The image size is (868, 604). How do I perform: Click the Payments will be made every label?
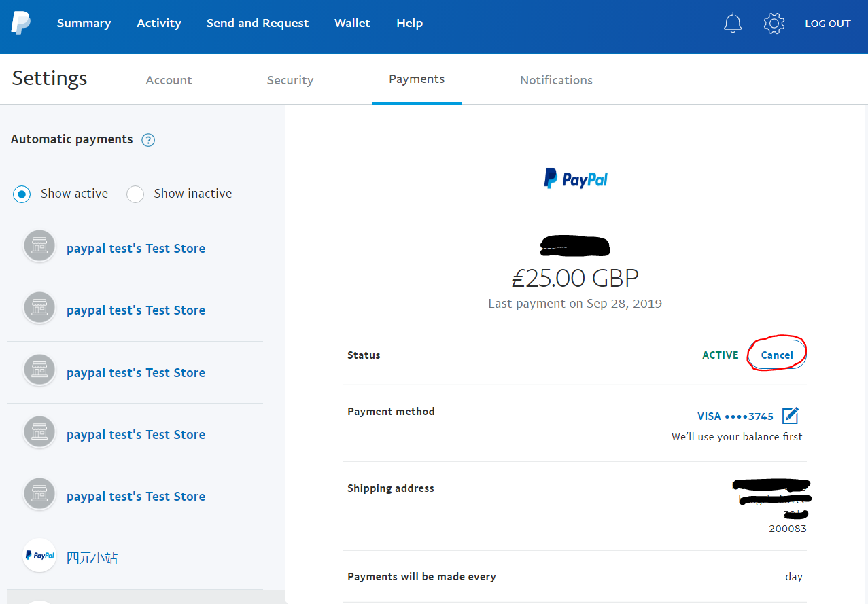click(x=421, y=577)
